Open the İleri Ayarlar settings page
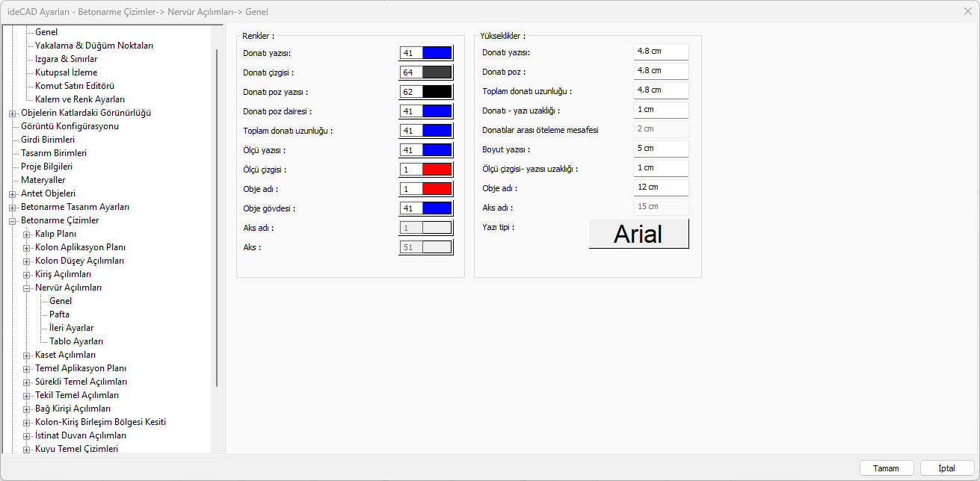The width and height of the screenshot is (980, 481). click(71, 328)
